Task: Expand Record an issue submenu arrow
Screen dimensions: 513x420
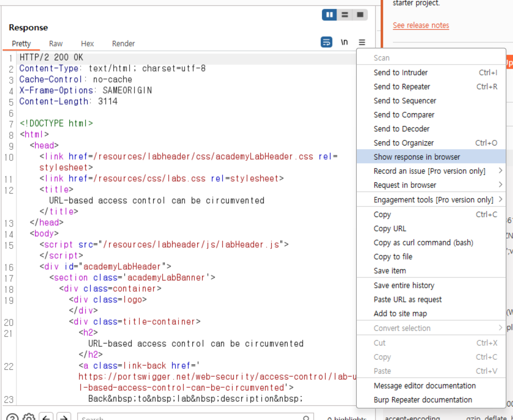Action: click(500, 171)
